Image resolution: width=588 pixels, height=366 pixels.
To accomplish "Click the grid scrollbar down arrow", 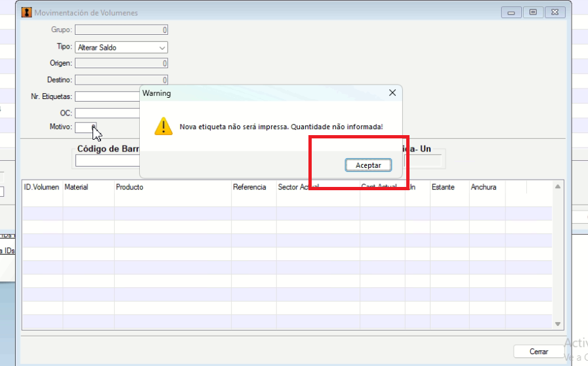I will pyautogui.click(x=558, y=324).
